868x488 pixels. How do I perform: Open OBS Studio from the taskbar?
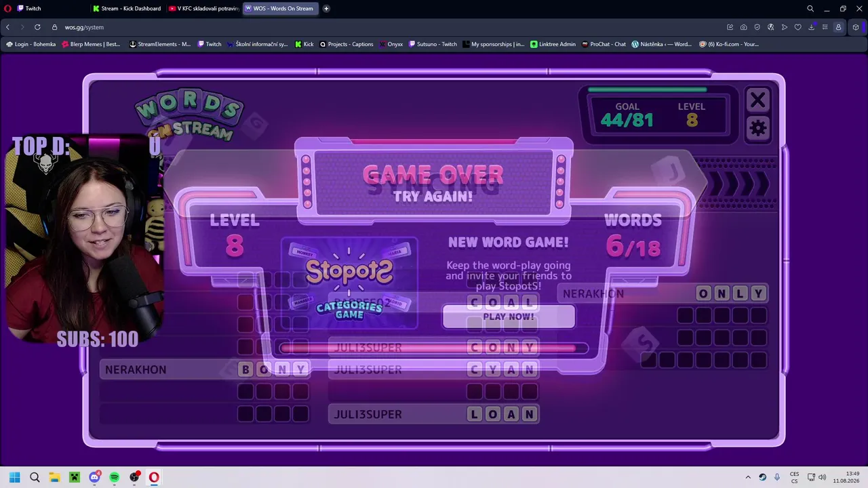coord(134,477)
